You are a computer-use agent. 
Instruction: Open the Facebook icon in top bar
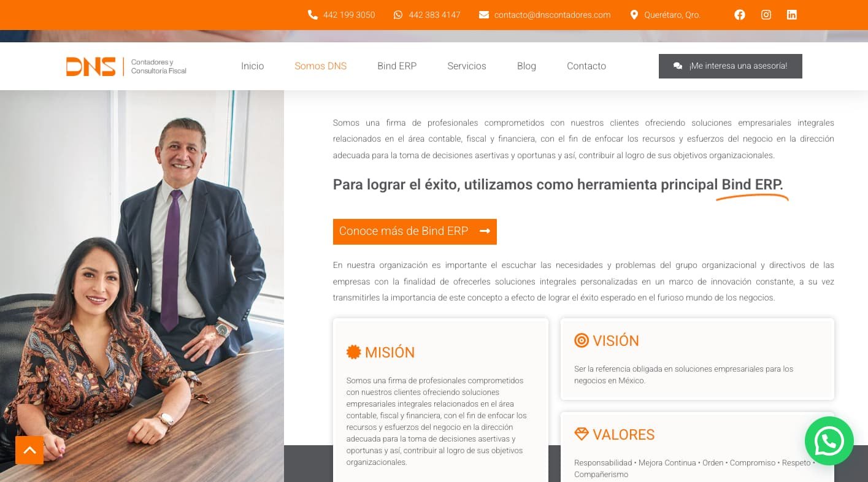[x=740, y=15]
